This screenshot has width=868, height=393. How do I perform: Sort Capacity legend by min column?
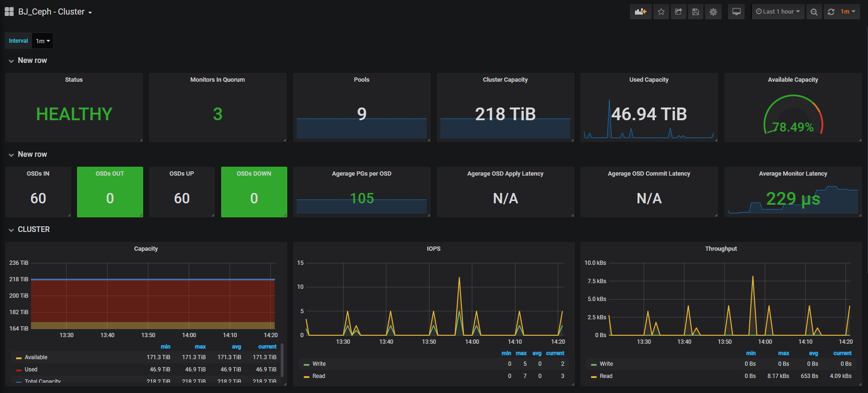(x=165, y=347)
